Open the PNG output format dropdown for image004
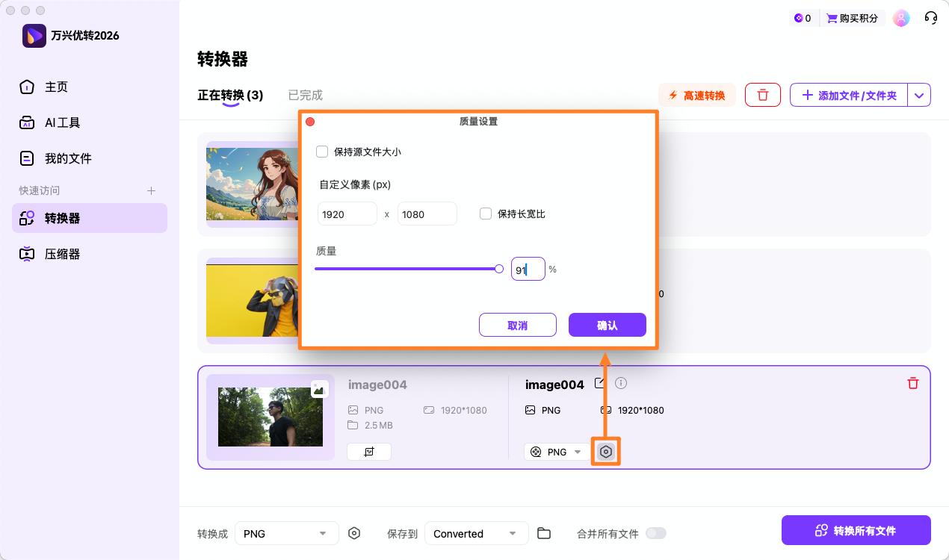This screenshot has height=560, width=949. pos(556,451)
